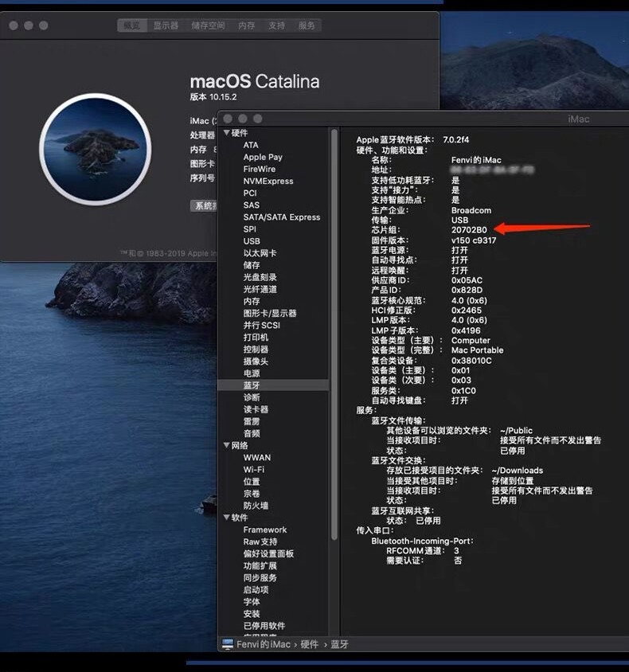Image resolution: width=629 pixels, height=672 pixels.
Task: Select PCI entry in sidebar
Action: point(250,193)
